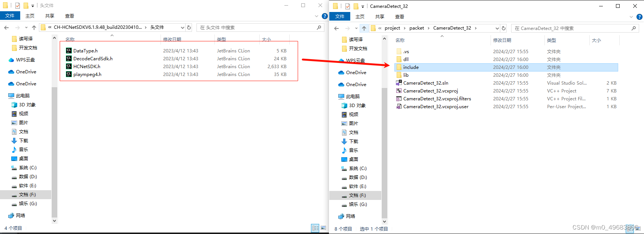Switch left window to large icons view

click(x=324, y=228)
